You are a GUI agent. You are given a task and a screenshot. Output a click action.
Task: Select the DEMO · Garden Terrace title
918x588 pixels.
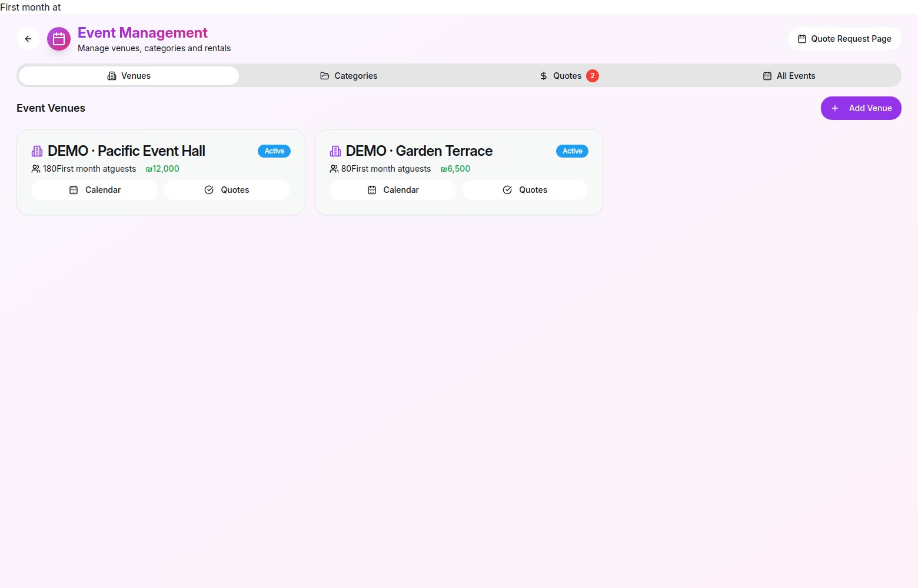pos(419,151)
